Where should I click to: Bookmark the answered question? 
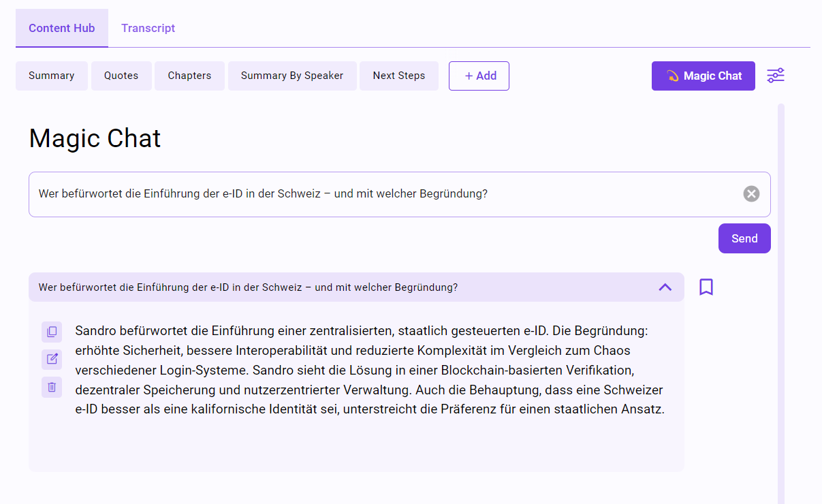click(706, 287)
